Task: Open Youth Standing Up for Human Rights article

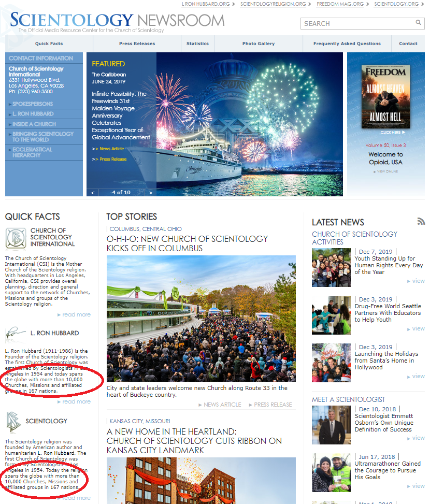Action: (x=389, y=265)
